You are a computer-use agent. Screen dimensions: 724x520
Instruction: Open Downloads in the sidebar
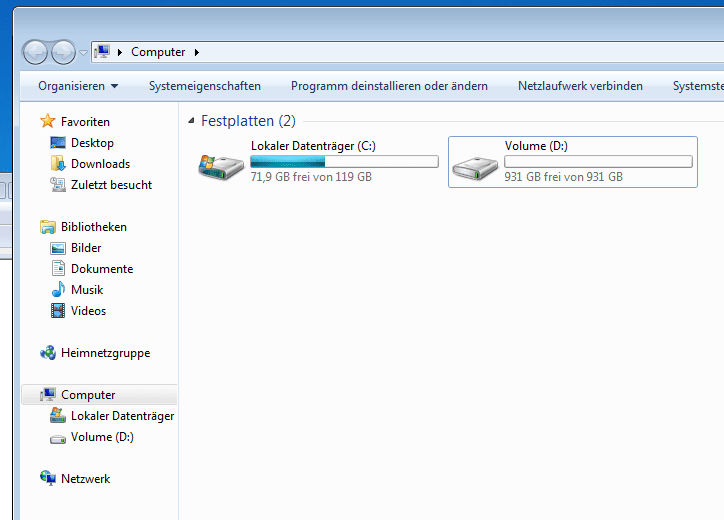[x=101, y=164]
